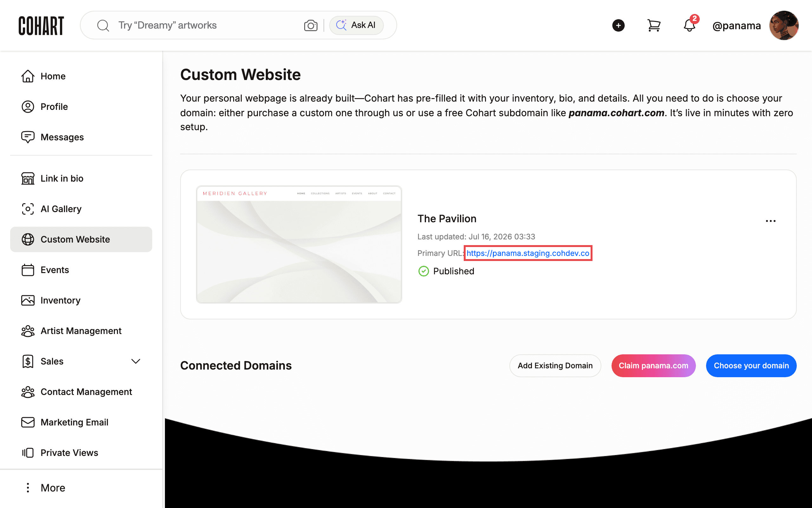Click the Home house icon
The width and height of the screenshot is (812, 508).
pos(28,76)
